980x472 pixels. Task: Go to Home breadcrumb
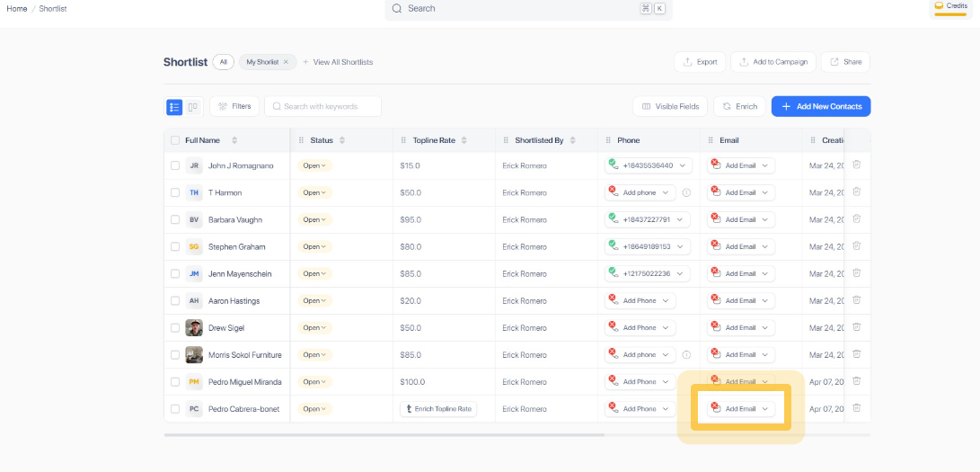pyautogui.click(x=17, y=9)
